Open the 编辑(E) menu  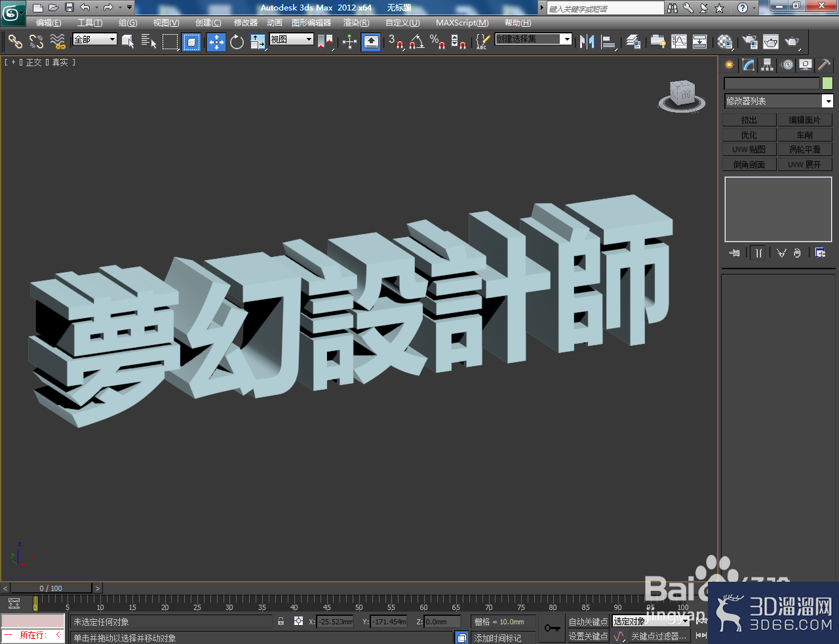(49, 23)
